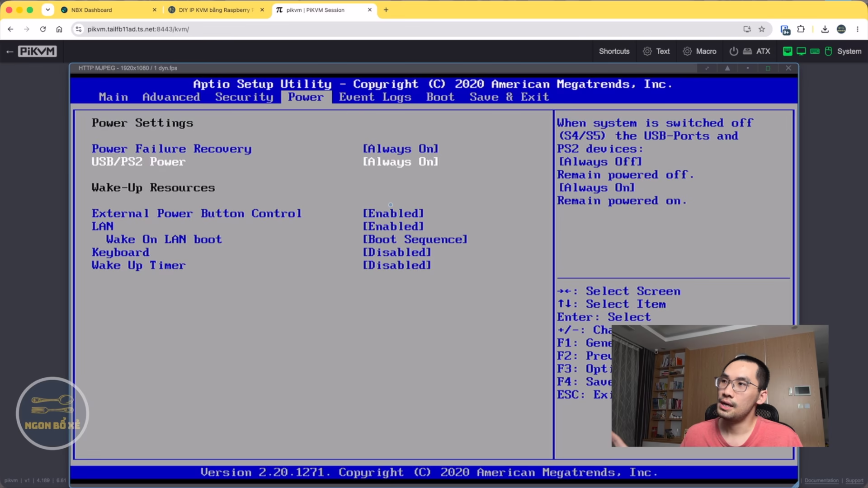Close the NBX Dashboard tab

[154, 10]
